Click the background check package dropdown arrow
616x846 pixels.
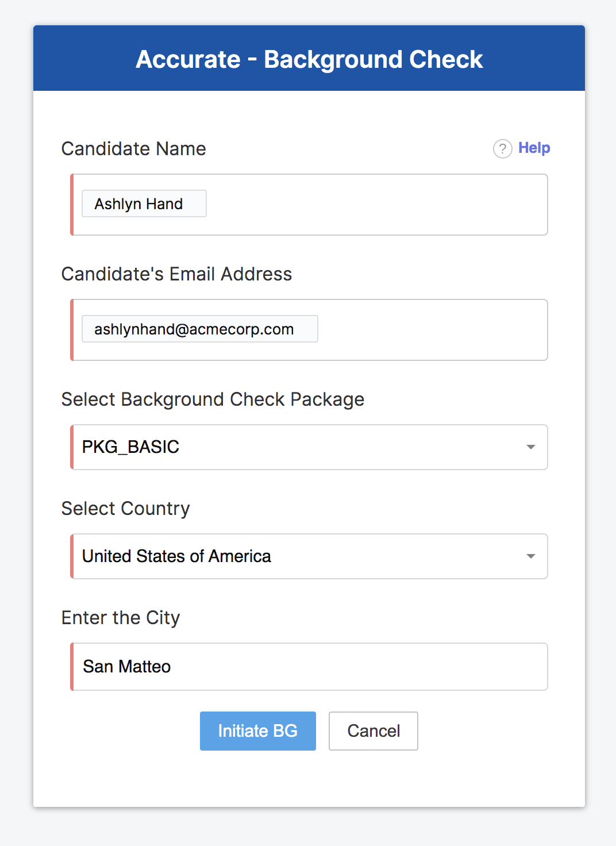pos(531,447)
